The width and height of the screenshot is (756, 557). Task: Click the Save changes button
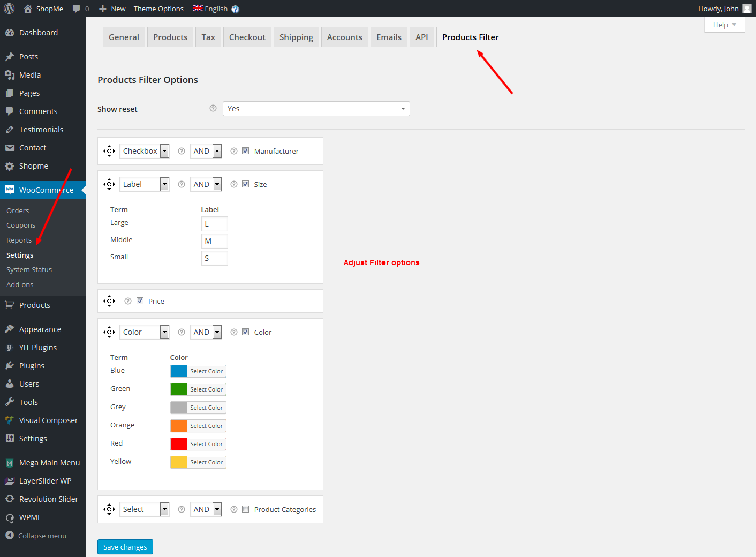point(125,547)
